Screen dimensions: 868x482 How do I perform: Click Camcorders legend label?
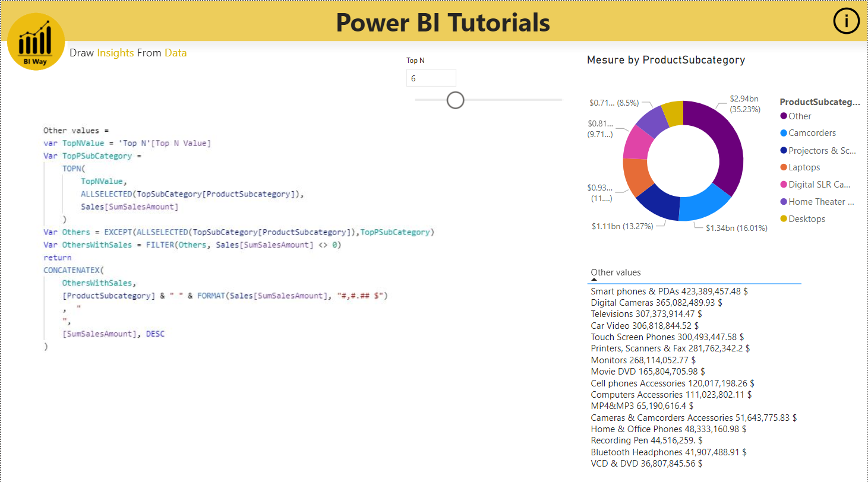(x=812, y=133)
